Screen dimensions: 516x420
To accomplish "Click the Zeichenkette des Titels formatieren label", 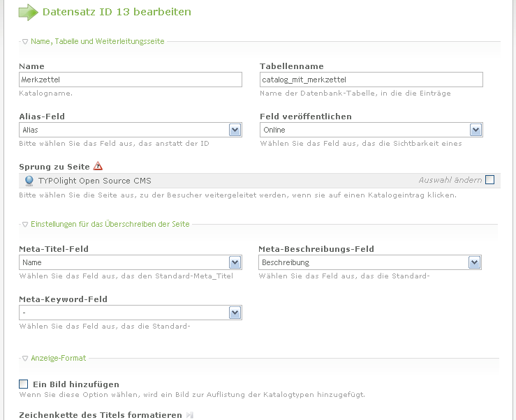I will (x=101, y=415).
